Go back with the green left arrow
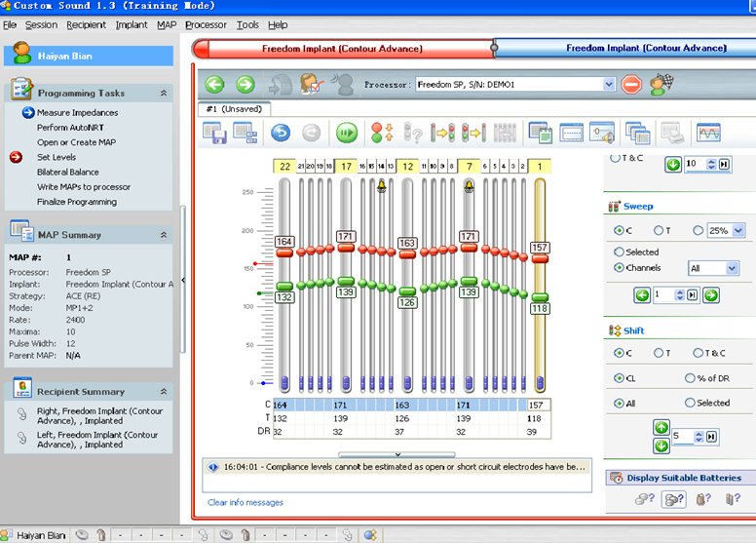Viewport: 756px width, 543px height. (214, 85)
